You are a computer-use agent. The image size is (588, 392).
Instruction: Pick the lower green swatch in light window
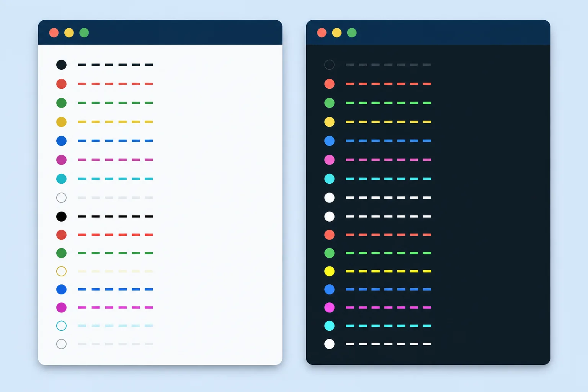pos(61,253)
